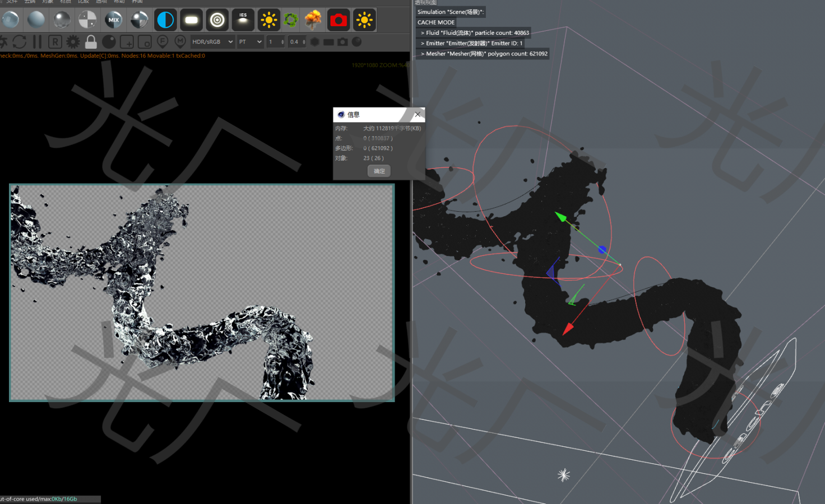
Task: Open the 文件 menu
Action: 11,2
